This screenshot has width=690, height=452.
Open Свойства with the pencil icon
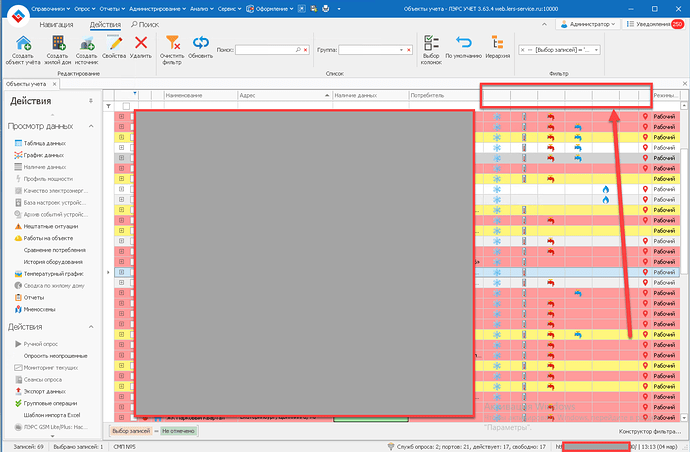pyautogui.click(x=114, y=42)
